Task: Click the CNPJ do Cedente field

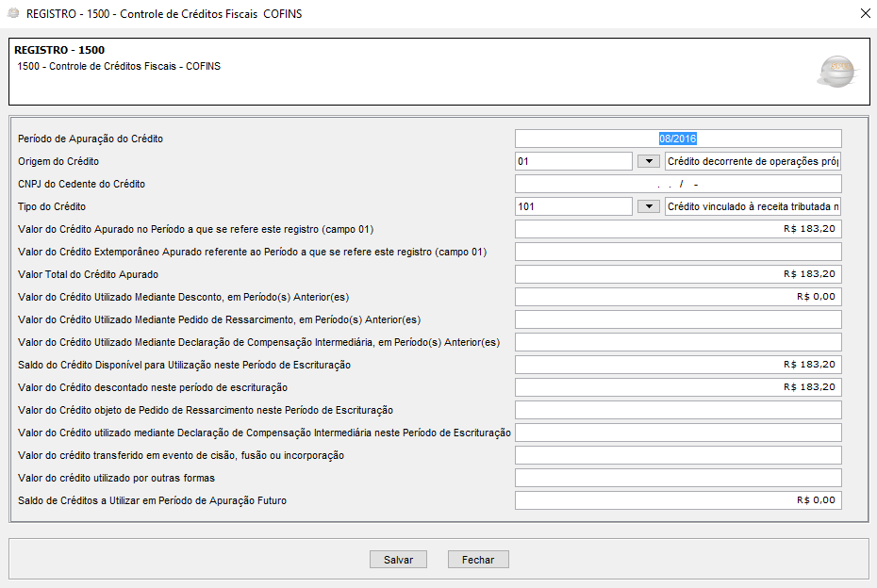Action: [x=678, y=184]
